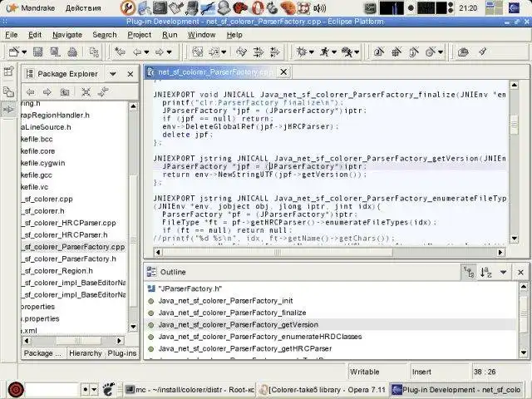Select _sf_colorer_Region.h file
The height and width of the screenshot is (399, 532).
click(57, 271)
